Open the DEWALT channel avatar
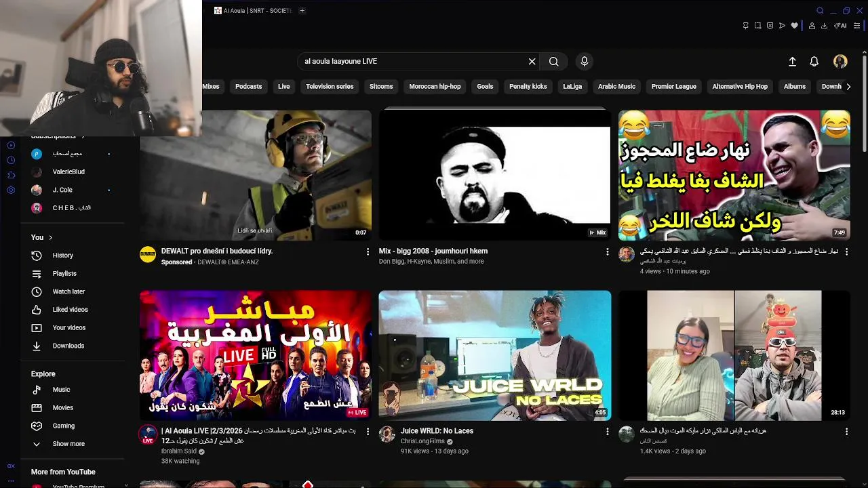Viewport: 868px width, 488px height. (x=148, y=255)
